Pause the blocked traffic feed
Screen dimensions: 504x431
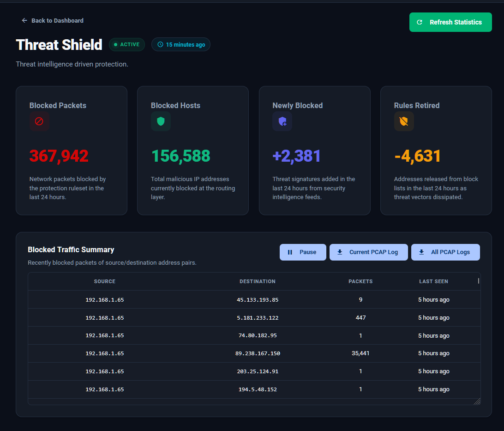(x=303, y=252)
